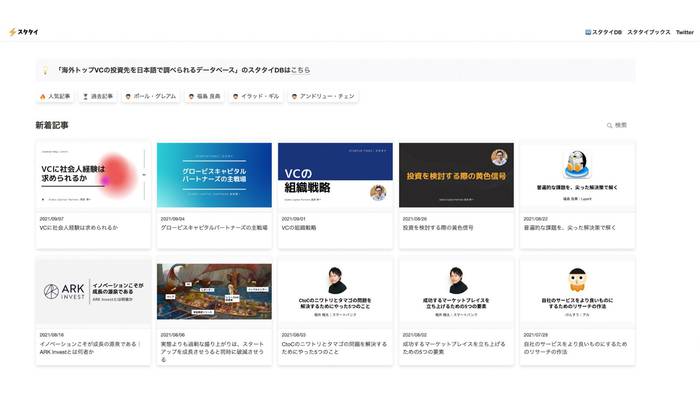Click the スタタイ lightning logo
The height and width of the screenshot is (393, 700).
tap(24, 32)
